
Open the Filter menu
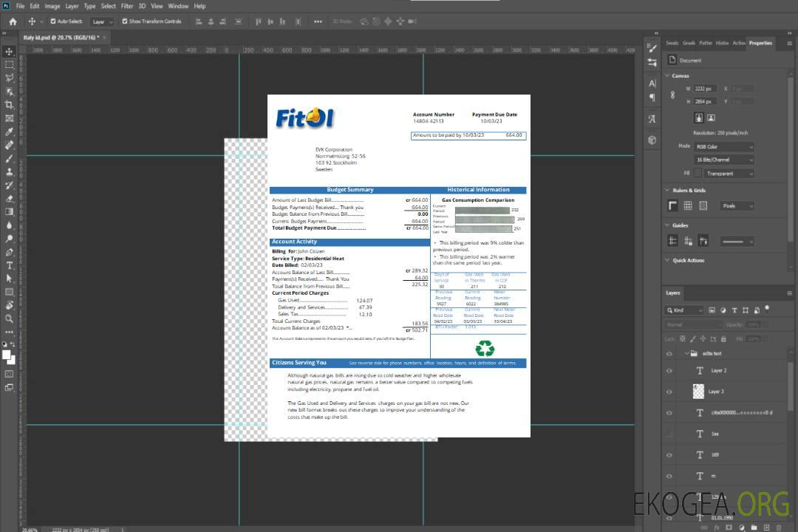(x=127, y=6)
